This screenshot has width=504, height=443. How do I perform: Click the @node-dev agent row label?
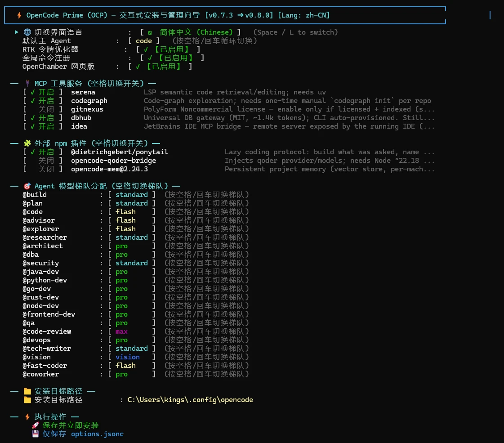coord(41,306)
